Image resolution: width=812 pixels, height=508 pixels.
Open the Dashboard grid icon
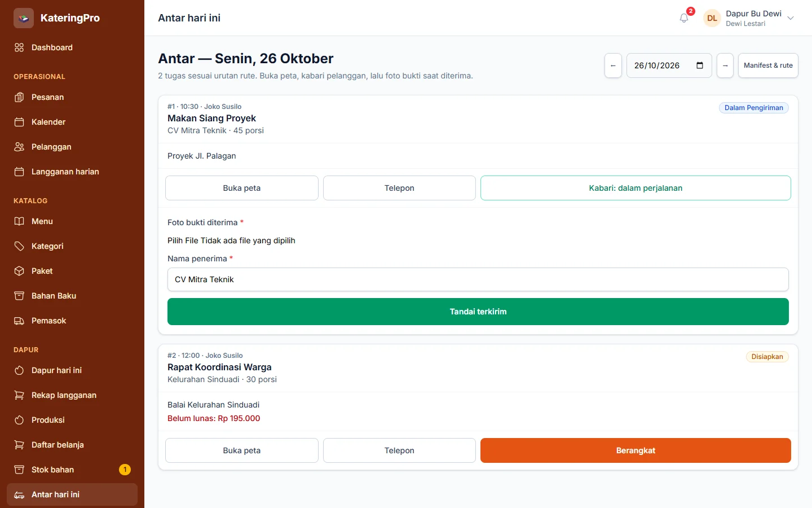point(19,47)
